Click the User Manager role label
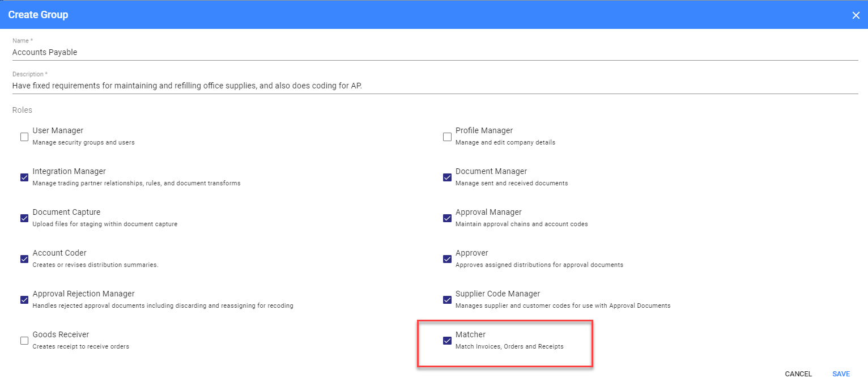This screenshot has width=868, height=386. (x=58, y=131)
